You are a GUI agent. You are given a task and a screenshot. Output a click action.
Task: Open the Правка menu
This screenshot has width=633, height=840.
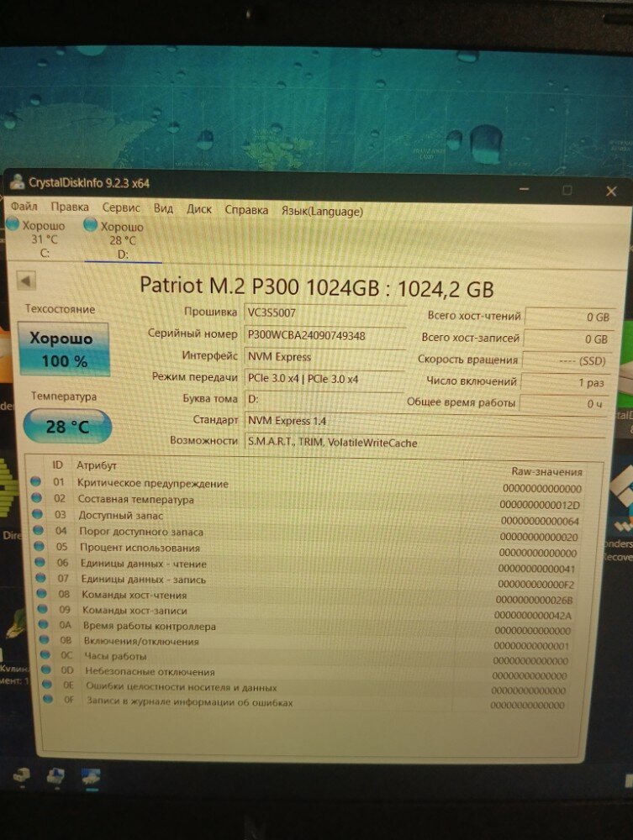tap(70, 207)
